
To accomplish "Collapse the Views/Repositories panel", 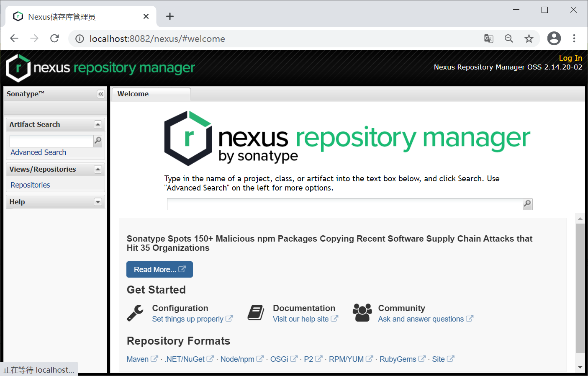I will pyautogui.click(x=98, y=169).
